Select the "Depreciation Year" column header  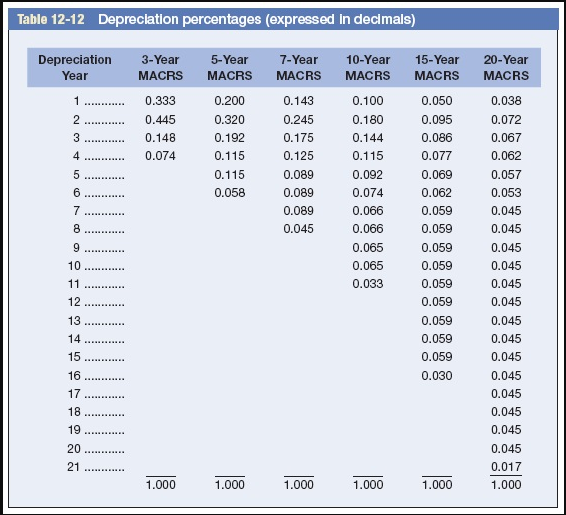[75, 67]
